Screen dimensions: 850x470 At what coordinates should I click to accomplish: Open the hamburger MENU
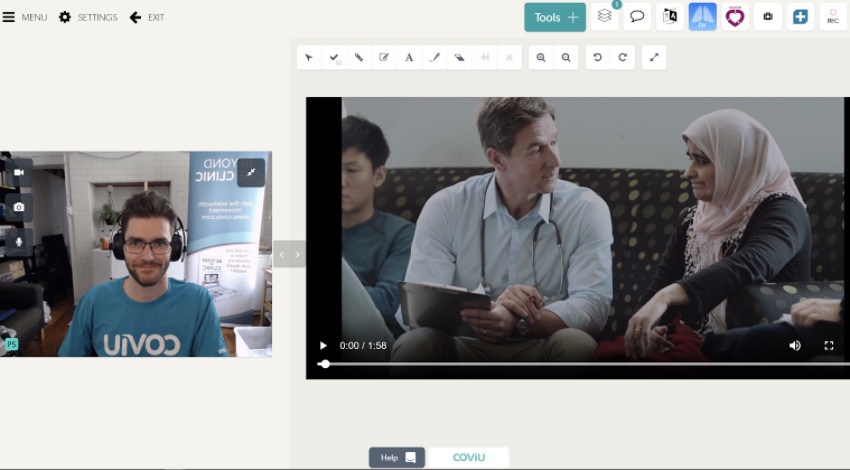click(x=25, y=17)
